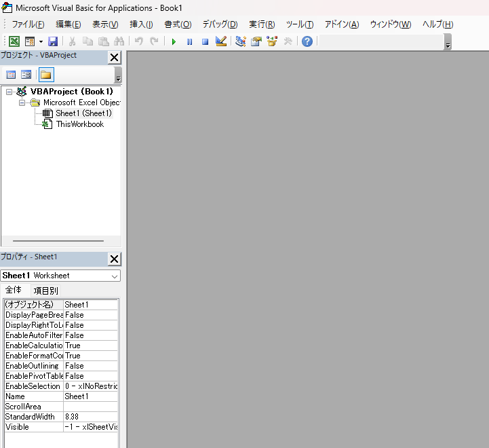Viewport: 489px width, 448px height.
Task: Click project tree horizontal scrollbar
Action: pyautogui.click(x=58, y=241)
